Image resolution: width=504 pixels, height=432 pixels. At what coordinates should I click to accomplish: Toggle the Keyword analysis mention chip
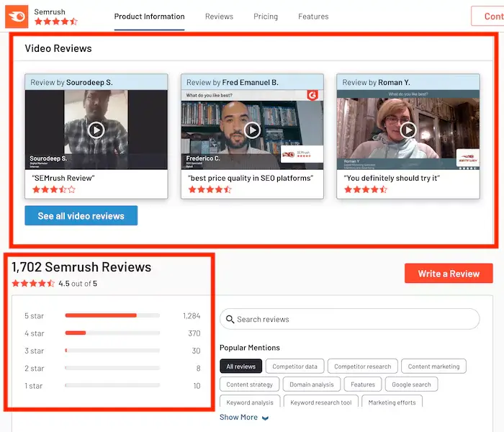pos(250,402)
